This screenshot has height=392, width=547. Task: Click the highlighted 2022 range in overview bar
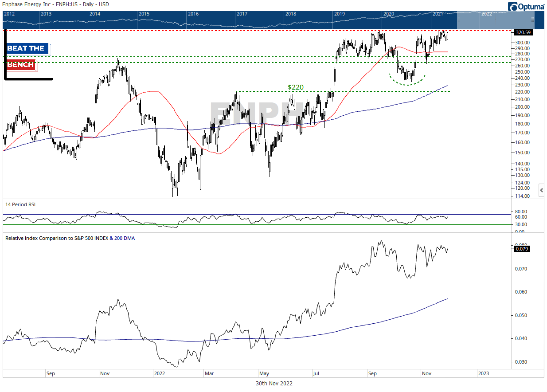pyautogui.click(x=496, y=20)
